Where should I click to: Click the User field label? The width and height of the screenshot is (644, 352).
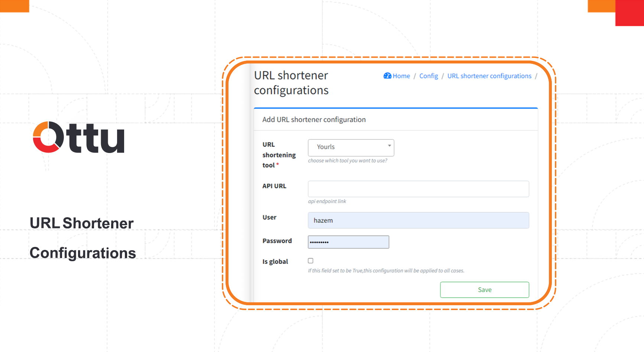pos(269,217)
